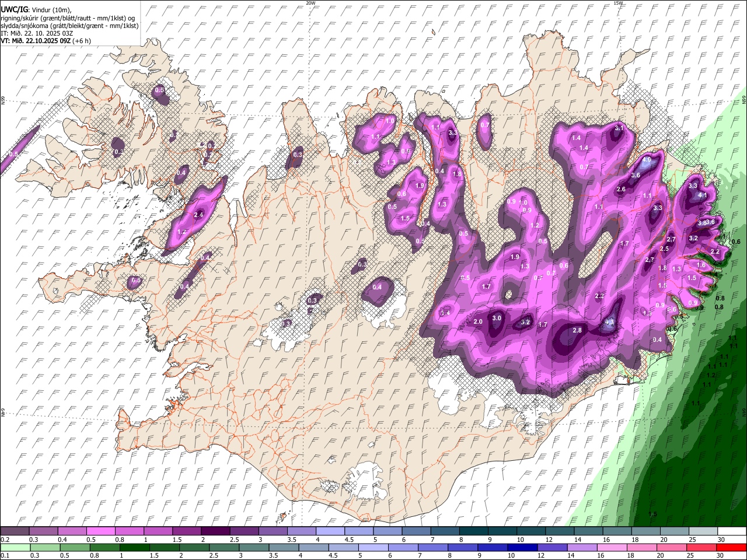Pick upper legend swatch between 12 and 14
This screenshot has height=560, width=747.
pos(560,531)
